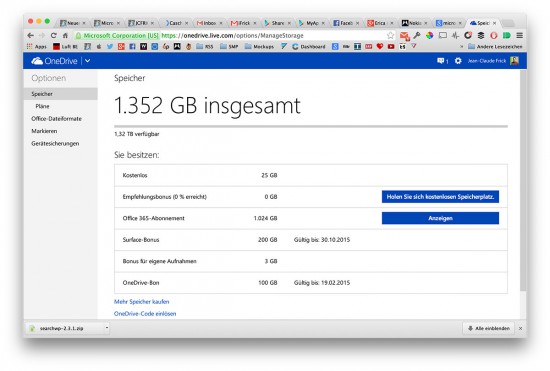This screenshot has width=550, height=371.
Task: Open the browser home page icon
Action: pyautogui.click(x=65, y=35)
